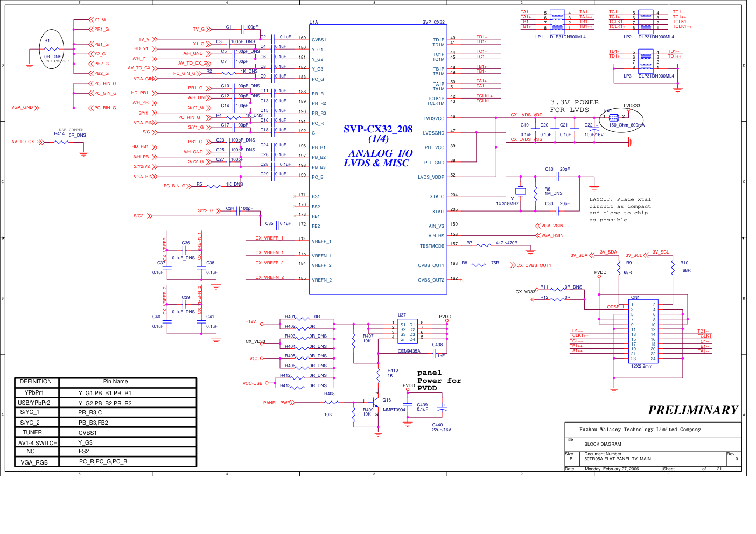Click the U37 CEM9435A MOSFET package

[x=407, y=331]
